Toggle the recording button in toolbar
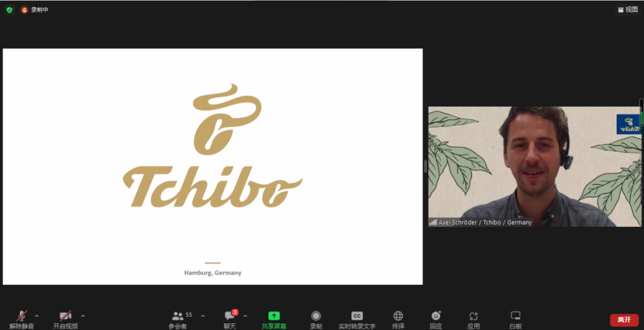The image size is (644, 330). tap(316, 316)
